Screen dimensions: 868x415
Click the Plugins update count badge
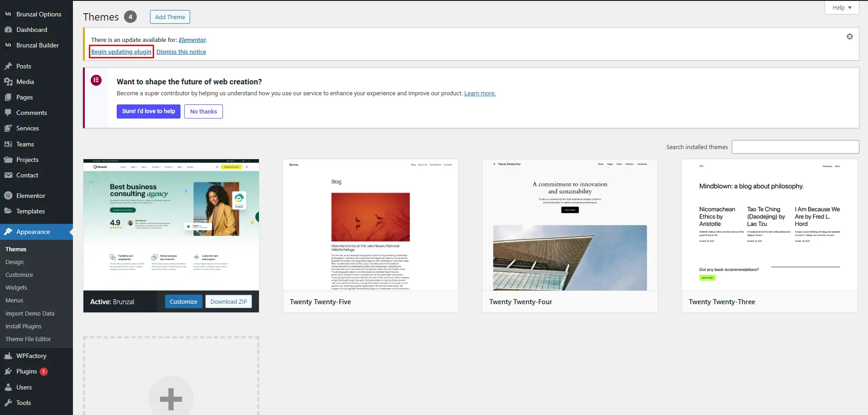click(44, 372)
